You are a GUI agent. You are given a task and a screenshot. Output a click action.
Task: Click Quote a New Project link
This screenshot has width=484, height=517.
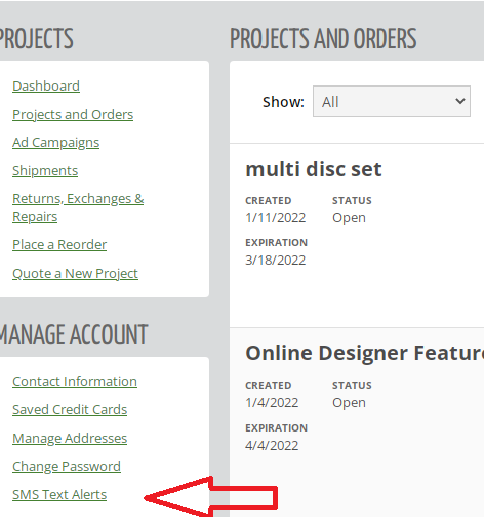tap(75, 273)
